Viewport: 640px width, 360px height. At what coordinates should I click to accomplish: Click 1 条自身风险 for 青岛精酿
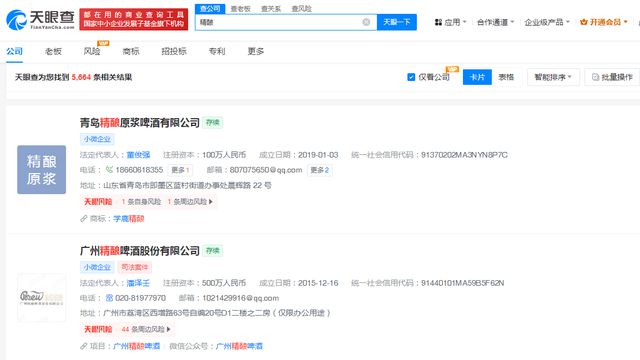pyautogui.click(x=141, y=202)
